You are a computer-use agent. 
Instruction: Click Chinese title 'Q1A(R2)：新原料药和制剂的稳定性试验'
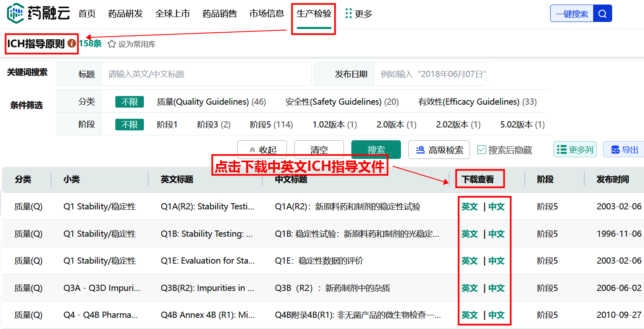pos(348,207)
